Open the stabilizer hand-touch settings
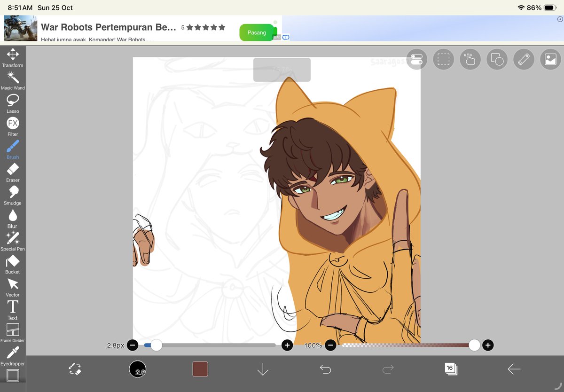Screen dimensions: 564x392 coord(470,59)
